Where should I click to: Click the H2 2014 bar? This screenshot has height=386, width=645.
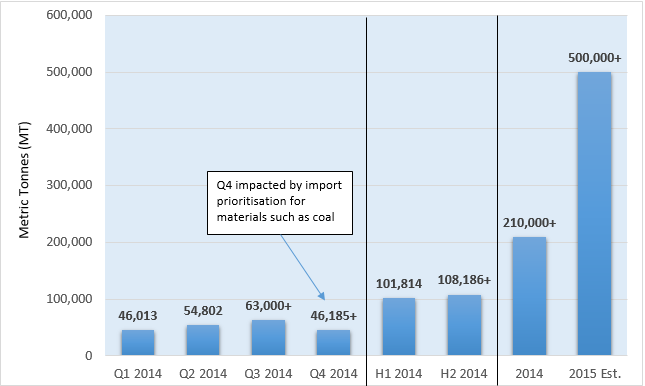(464, 325)
